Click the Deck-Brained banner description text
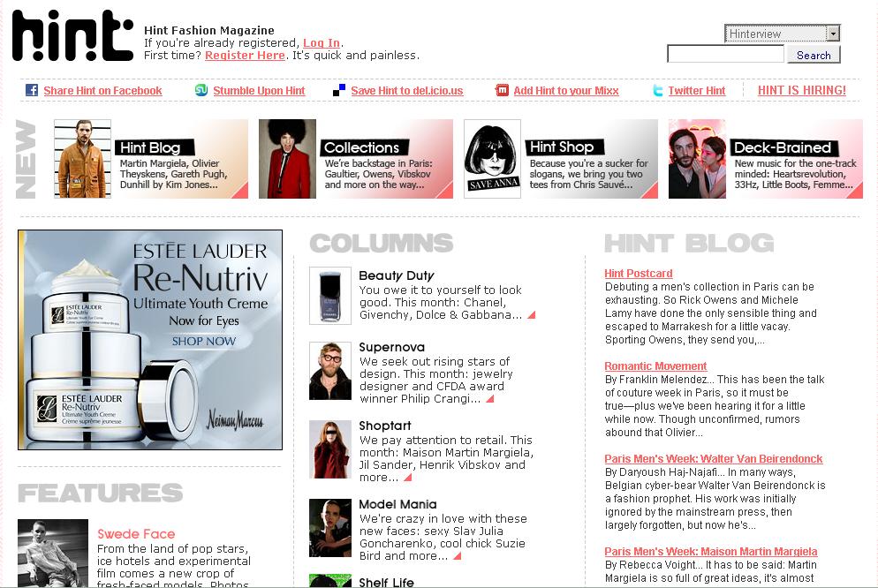The image size is (878, 588). tap(795, 174)
